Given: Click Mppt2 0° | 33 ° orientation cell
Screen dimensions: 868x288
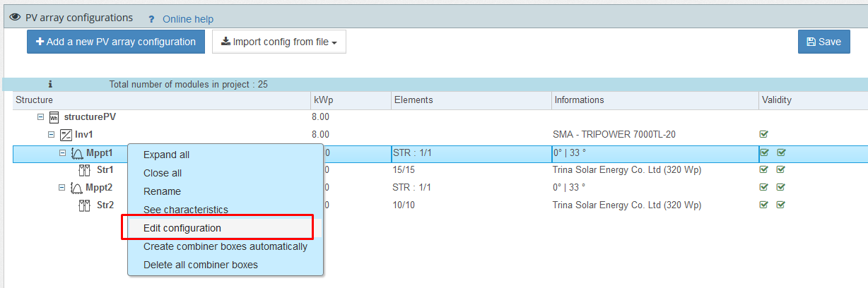Looking at the screenshot, I should pos(569,187).
